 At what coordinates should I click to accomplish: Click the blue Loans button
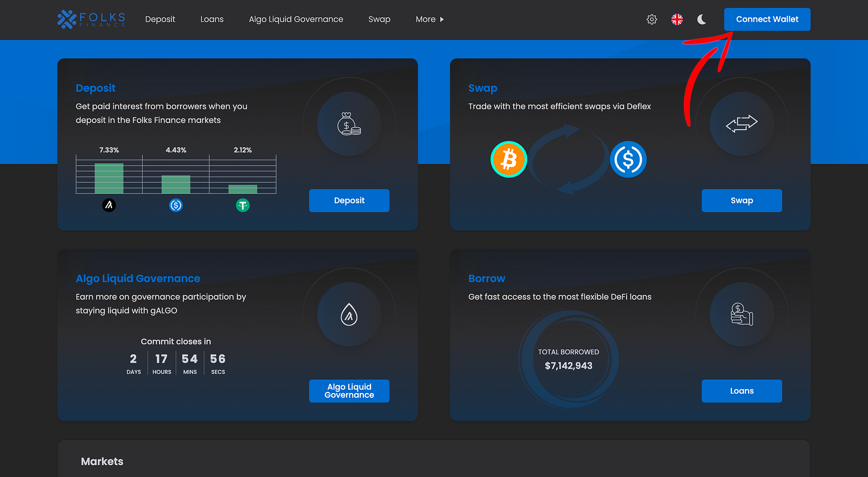pyautogui.click(x=741, y=391)
